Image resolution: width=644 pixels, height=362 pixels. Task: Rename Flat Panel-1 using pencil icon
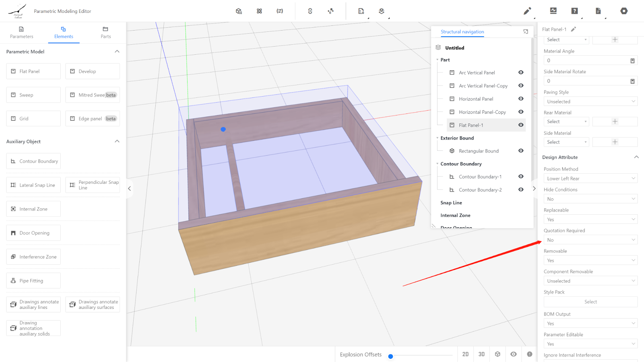tap(574, 29)
